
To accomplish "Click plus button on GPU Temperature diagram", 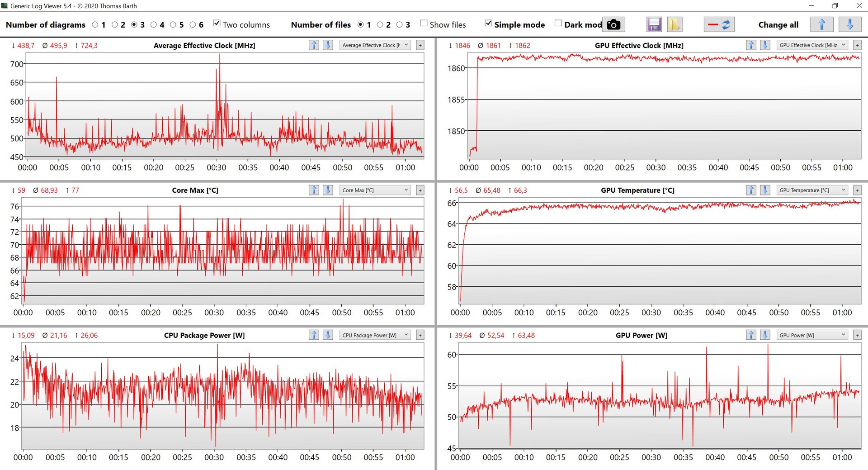I will click(x=857, y=190).
